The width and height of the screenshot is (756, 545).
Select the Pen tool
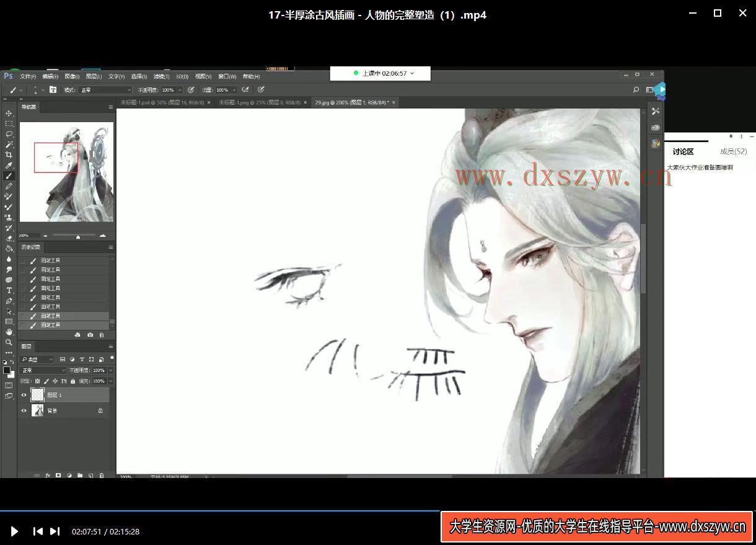pyautogui.click(x=9, y=301)
